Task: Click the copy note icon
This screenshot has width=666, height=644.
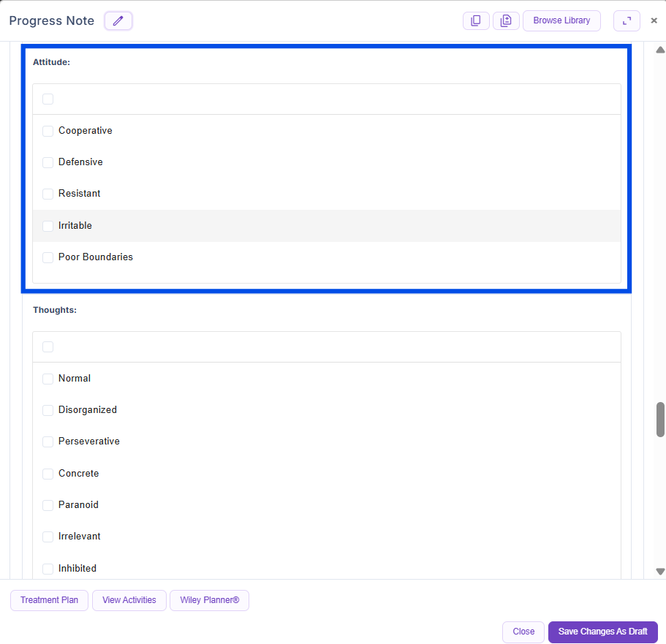Action: 476,20
